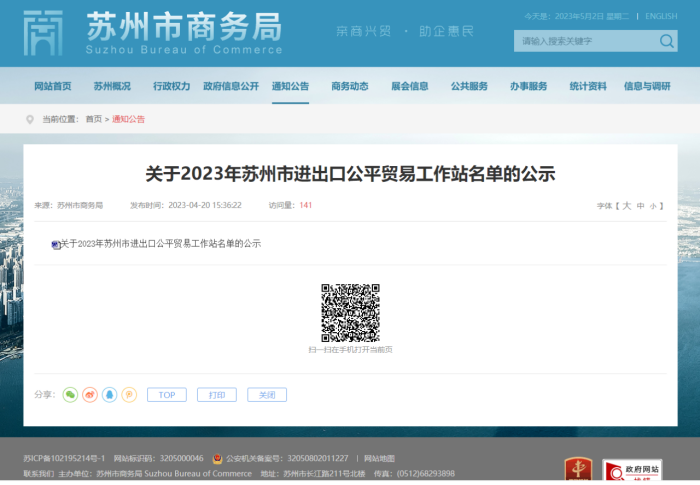Image resolution: width=700 pixels, height=485 pixels.
Task: Go to 首页 in the breadcrumb
Action: click(94, 119)
